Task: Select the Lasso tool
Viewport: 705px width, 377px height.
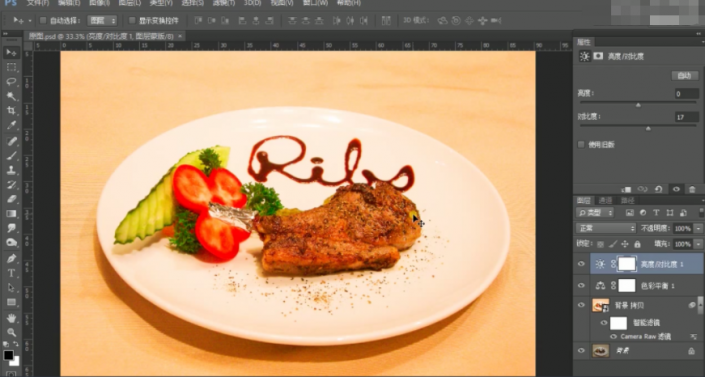Action: (x=11, y=81)
